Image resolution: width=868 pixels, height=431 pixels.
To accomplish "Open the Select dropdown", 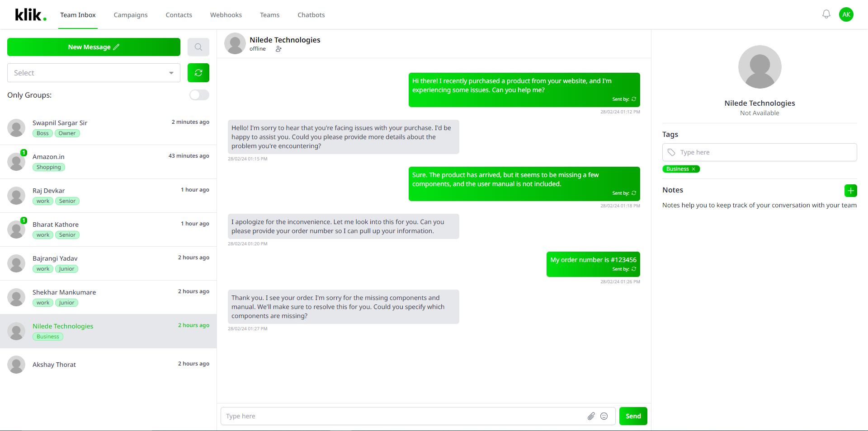I will point(94,73).
